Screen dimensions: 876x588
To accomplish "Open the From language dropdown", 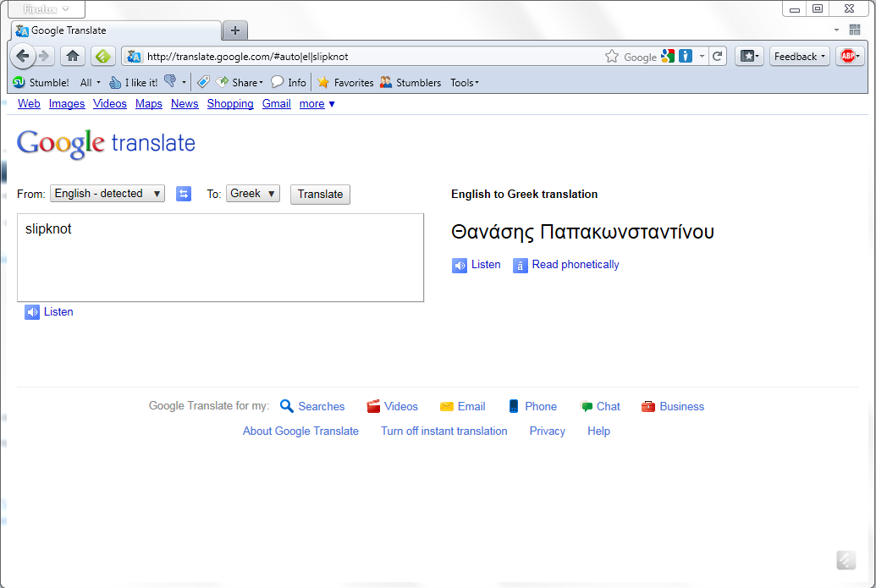I will pyautogui.click(x=107, y=194).
